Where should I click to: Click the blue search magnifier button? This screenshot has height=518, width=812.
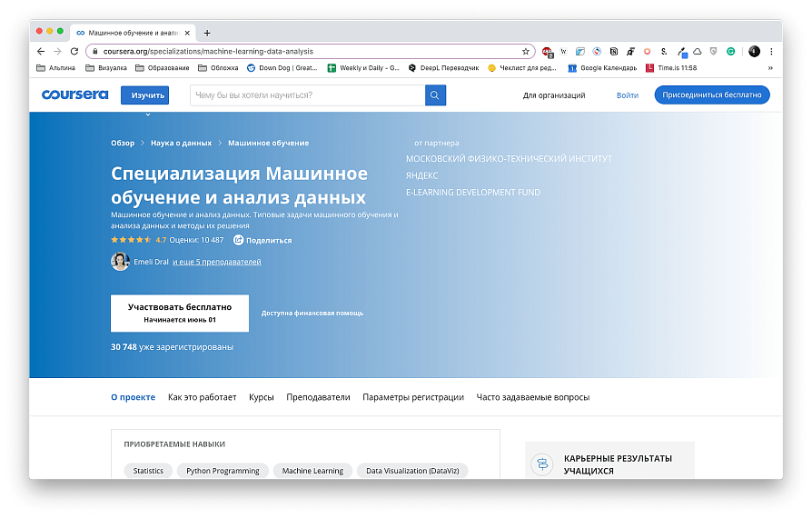point(435,95)
